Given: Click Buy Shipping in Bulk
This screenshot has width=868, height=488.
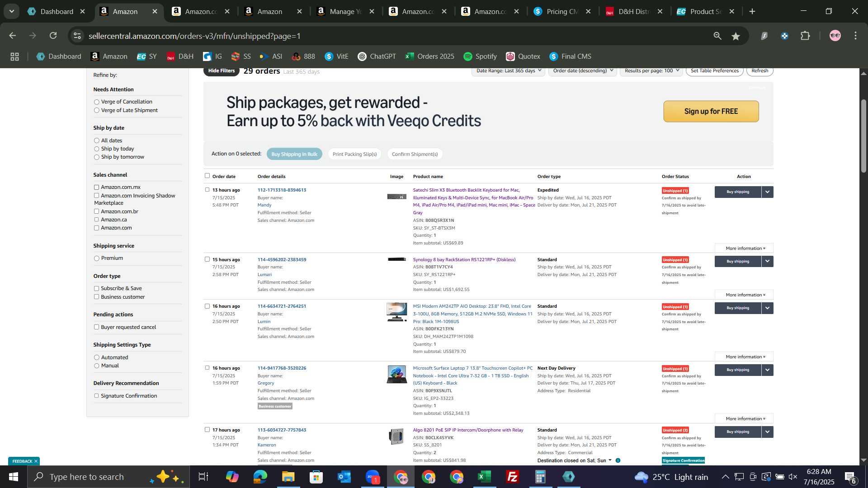Looking at the screenshot, I should (x=294, y=154).
